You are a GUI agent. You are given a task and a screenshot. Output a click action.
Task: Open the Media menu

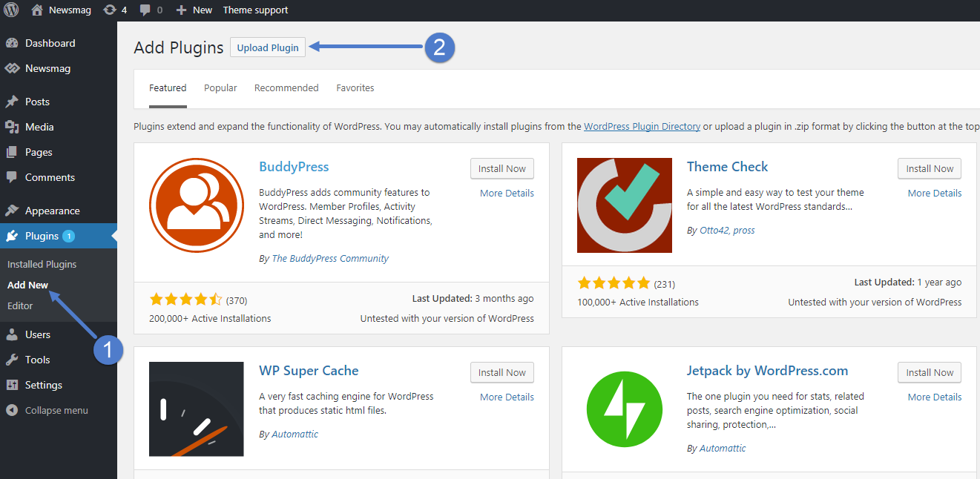39,127
